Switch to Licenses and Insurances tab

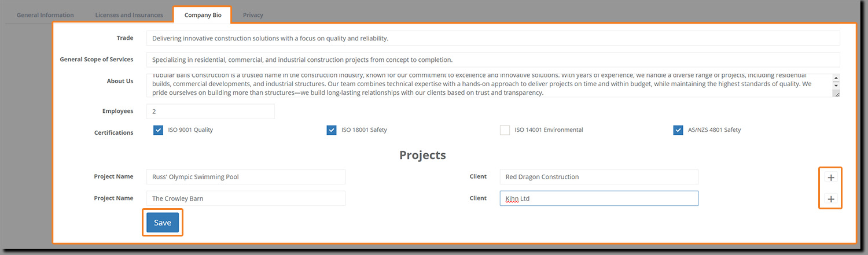pos(130,15)
